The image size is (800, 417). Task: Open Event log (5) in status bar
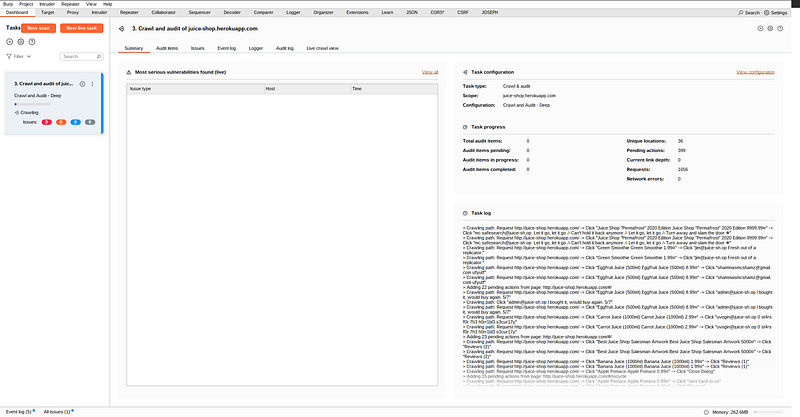coord(18,412)
